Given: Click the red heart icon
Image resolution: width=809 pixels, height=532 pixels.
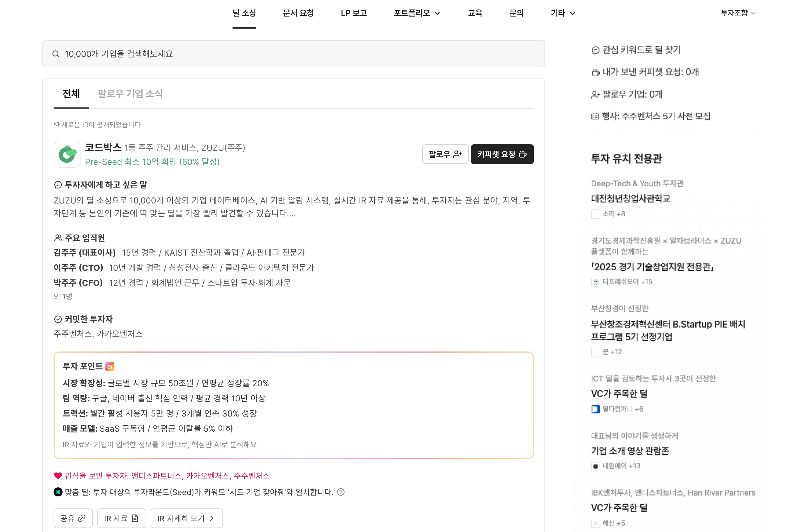Looking at the screenshot, I should [58, 476].
